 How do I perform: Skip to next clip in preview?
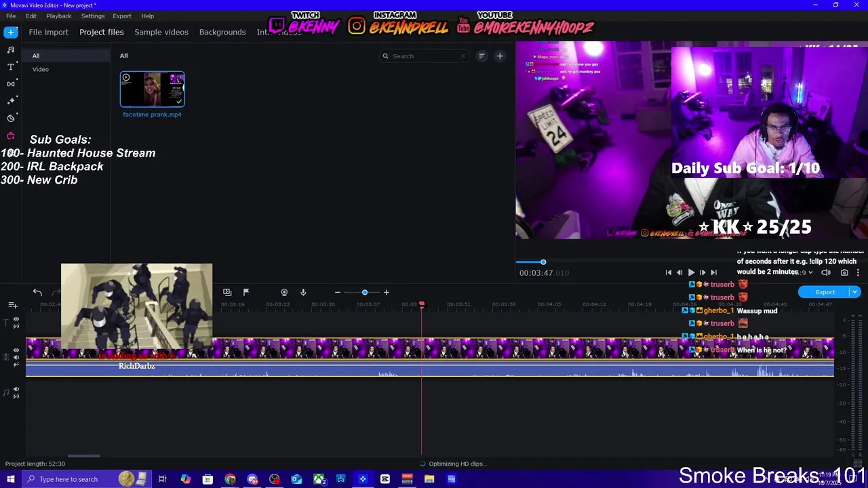713,272
